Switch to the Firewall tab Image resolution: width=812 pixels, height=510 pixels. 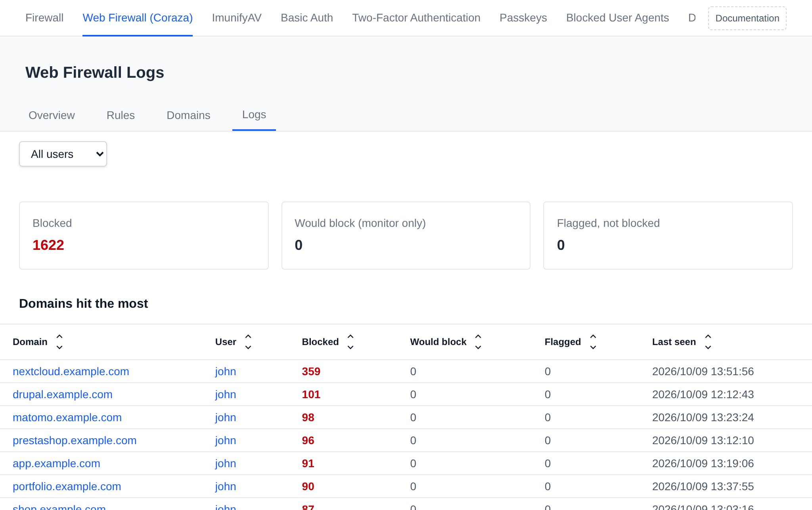point(44,18)
